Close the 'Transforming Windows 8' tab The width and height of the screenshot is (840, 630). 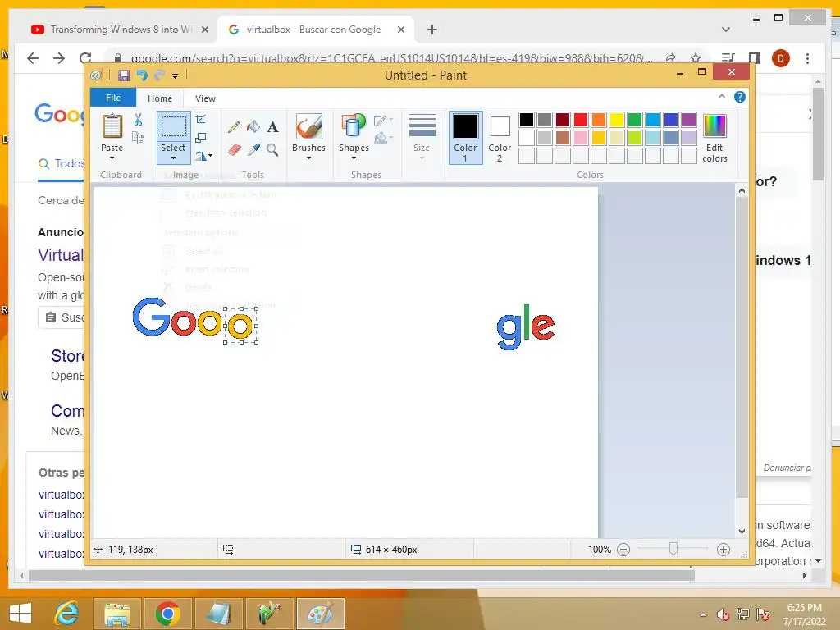pyautogui.click(x=204, y=30)
